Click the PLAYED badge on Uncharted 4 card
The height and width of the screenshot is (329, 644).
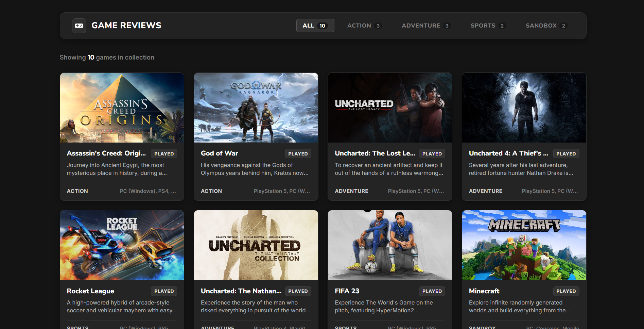pyautogui.click(x=566, y=154)
